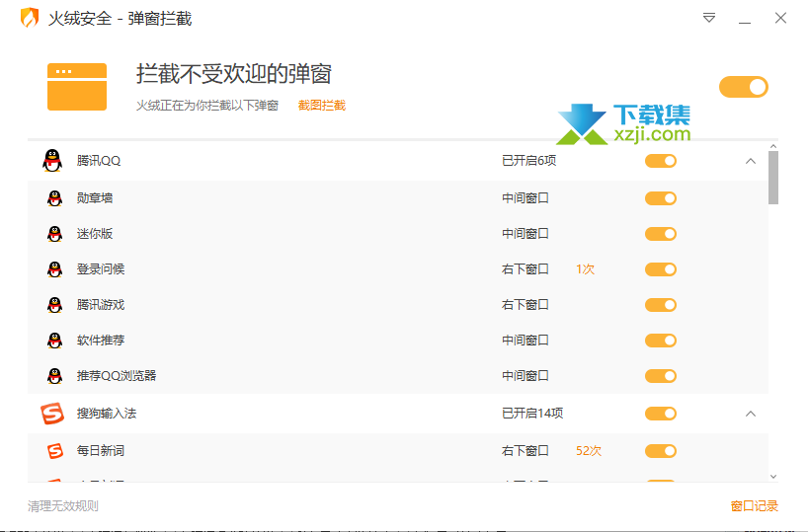Disable the 每日新词 blocking switch
This screenshot has width=808, height=532.
pos(661,451)
